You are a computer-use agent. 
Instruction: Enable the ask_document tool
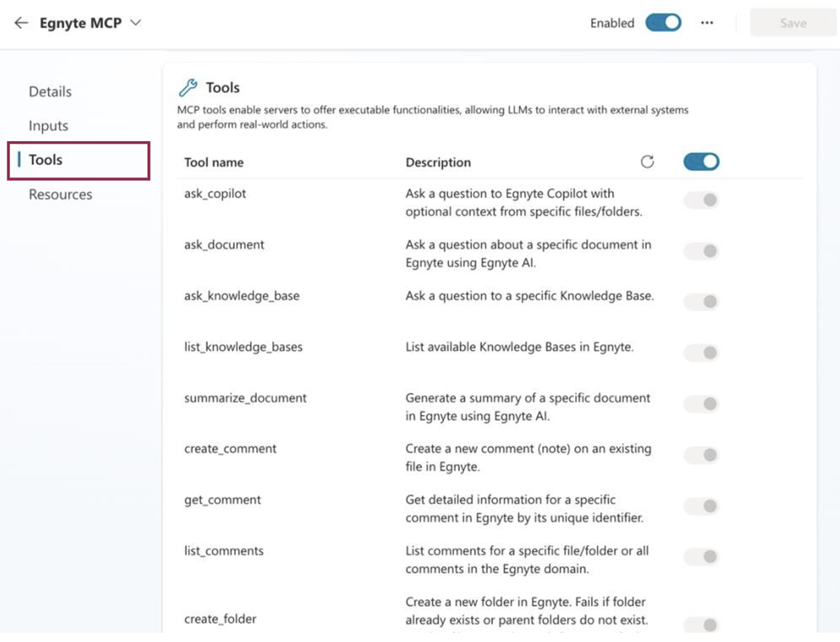click(x=700, y=251)
